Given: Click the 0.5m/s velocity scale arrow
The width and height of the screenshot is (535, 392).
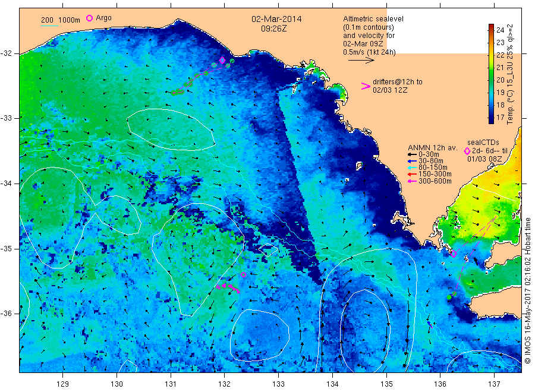Looking at the screenshot, I should tap(361, 61).
